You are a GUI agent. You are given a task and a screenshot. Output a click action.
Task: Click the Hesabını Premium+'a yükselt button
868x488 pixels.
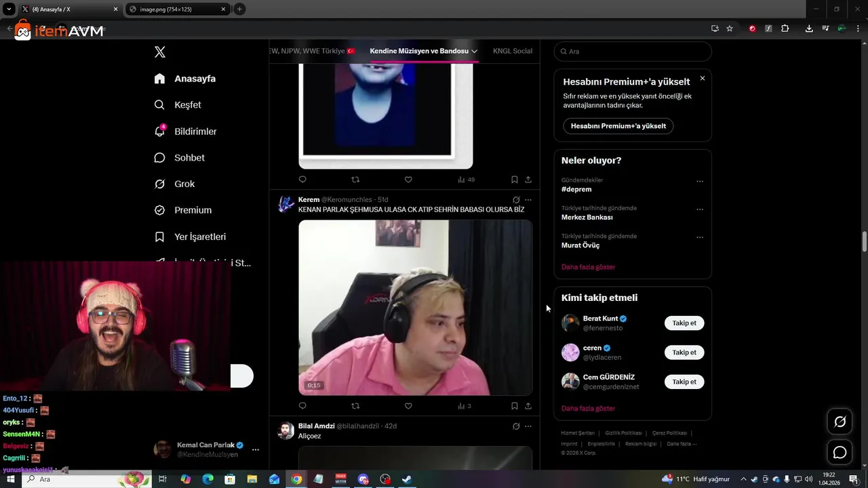618,126
